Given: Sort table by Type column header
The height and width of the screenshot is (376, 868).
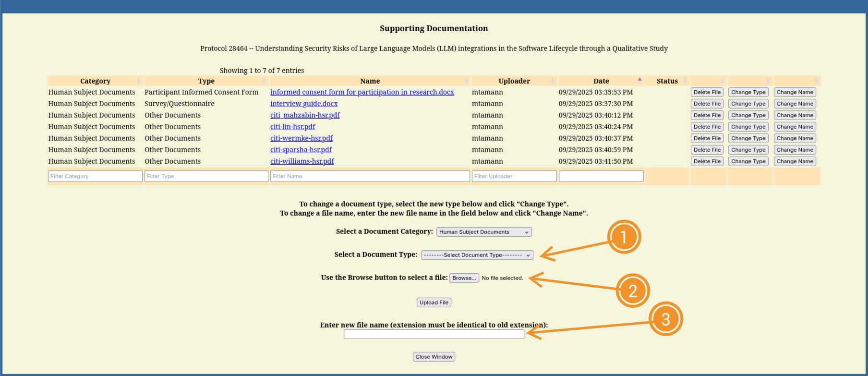Looking at the screenshot, I should coord(206,81).
